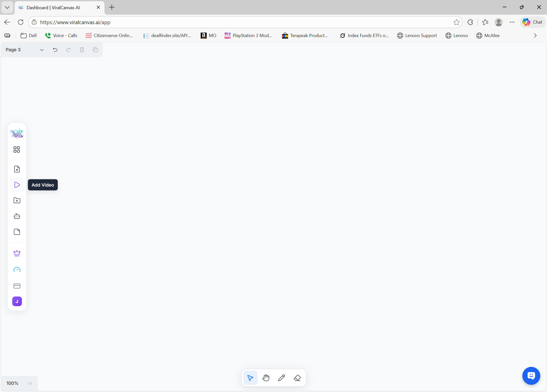The height and width of the screenshot is (392, 547).
Task: Open the crown upgrade icon
Action: (17, 253)
